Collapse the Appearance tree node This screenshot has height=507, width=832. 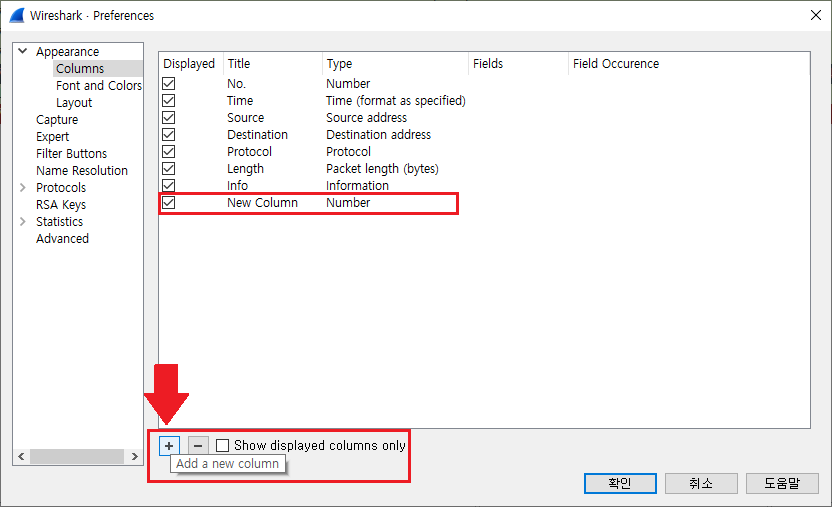[x=23, y=51]
